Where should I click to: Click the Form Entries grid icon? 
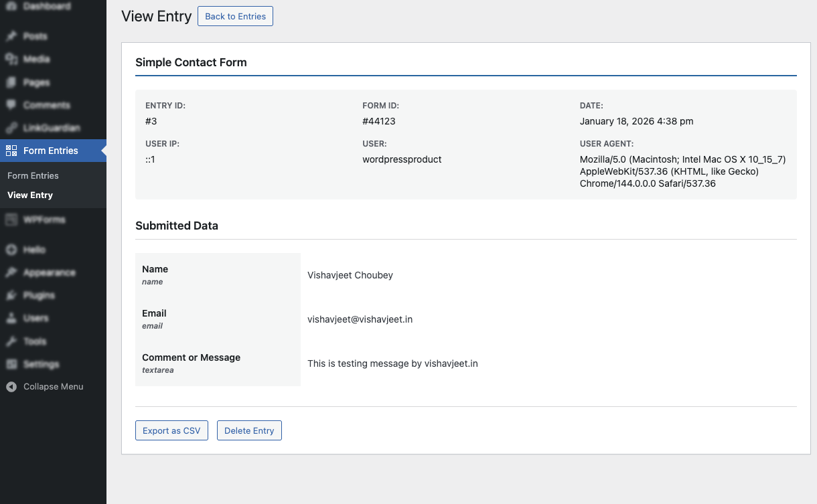tap(11, 151)
